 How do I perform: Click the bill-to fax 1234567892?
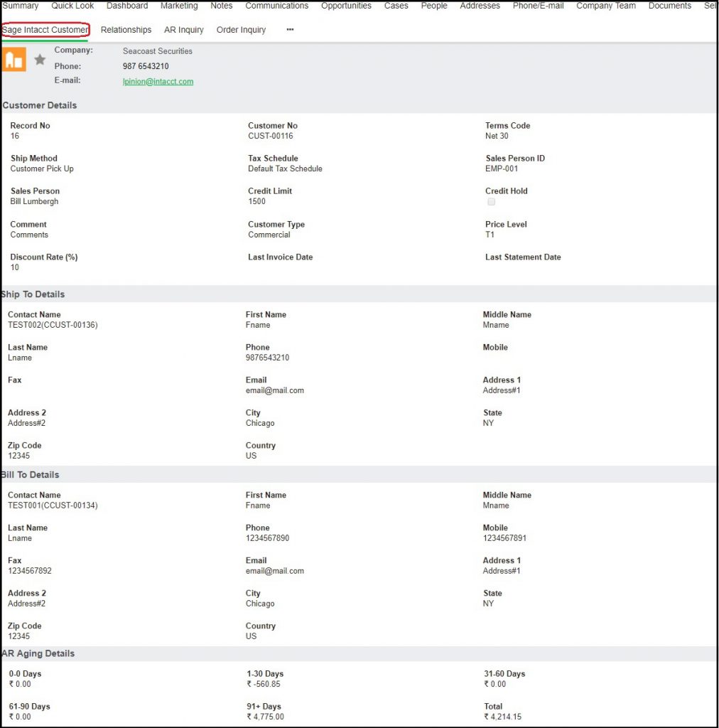30,571
